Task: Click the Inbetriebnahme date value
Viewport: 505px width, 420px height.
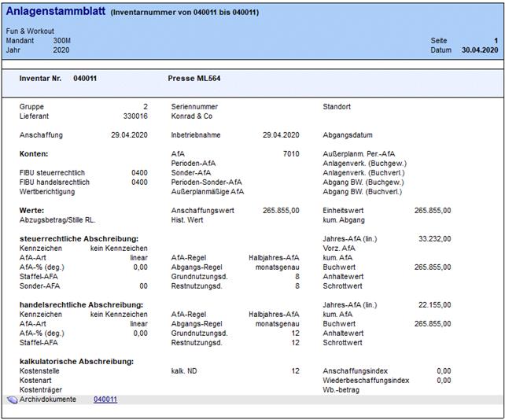Action: coord(281,134)
